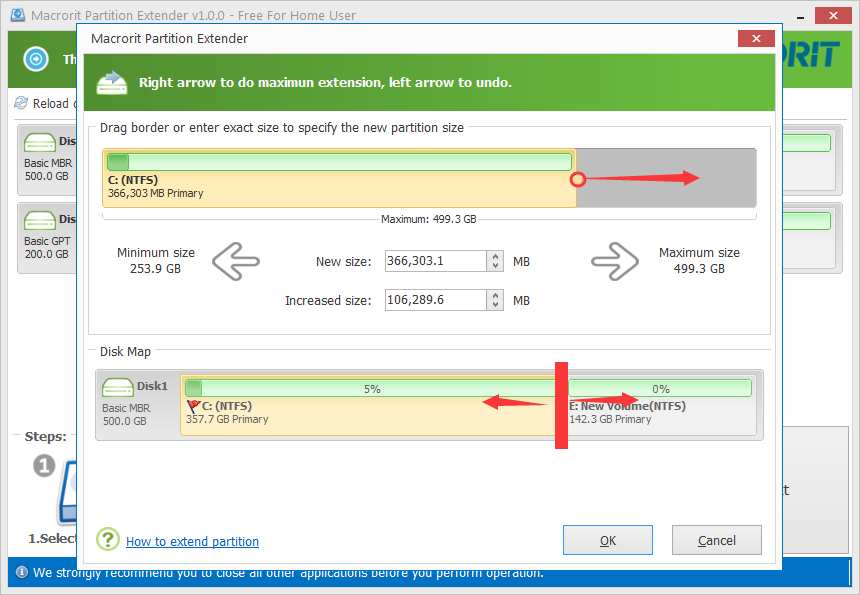Increase New size with the up spinner
Screen dimensions: 860x595
point(496,257)
